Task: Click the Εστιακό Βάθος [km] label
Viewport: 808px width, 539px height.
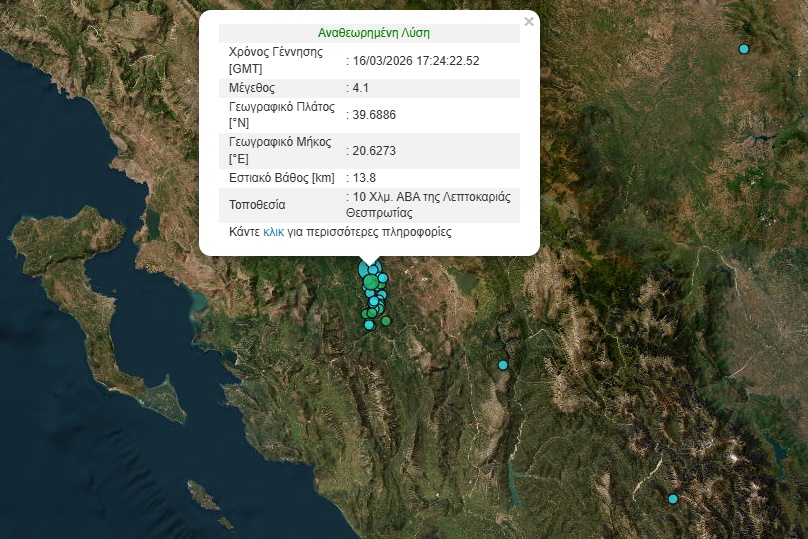Action: [281, 178]
